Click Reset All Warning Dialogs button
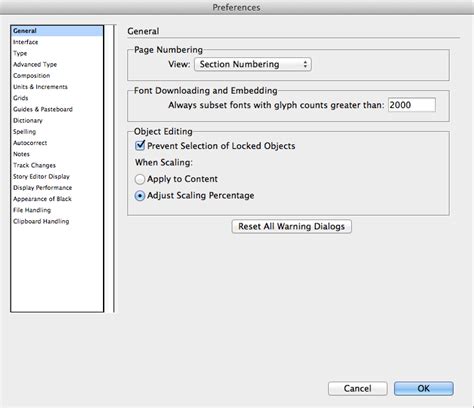 coord(292,226)
